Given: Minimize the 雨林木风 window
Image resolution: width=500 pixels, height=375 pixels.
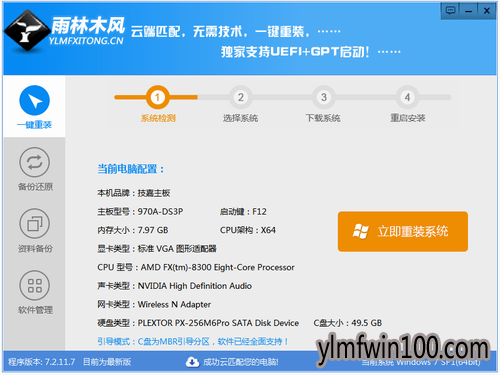Looking at the screenshot, I should [469, 11].
